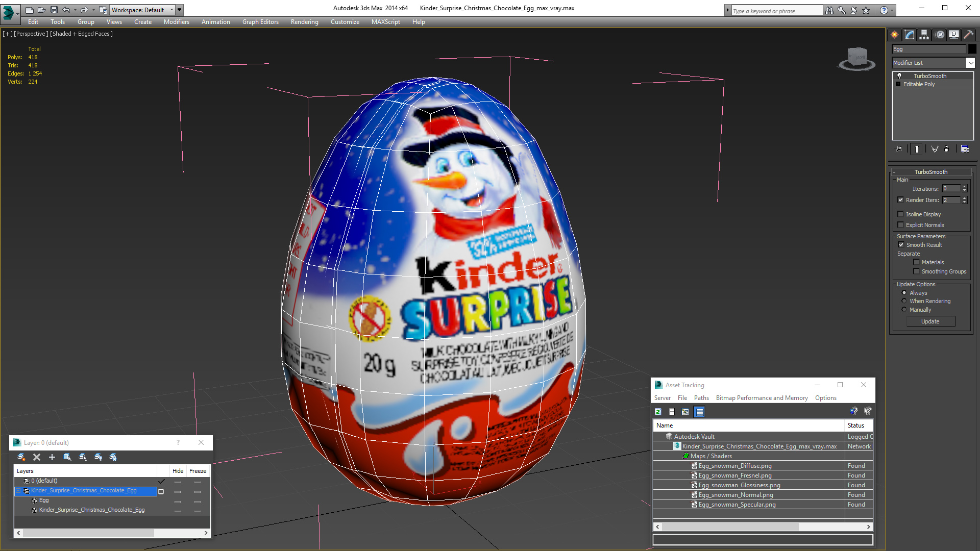
Task: Click the Perspective viewport label
Action: (x=31, y=34)
